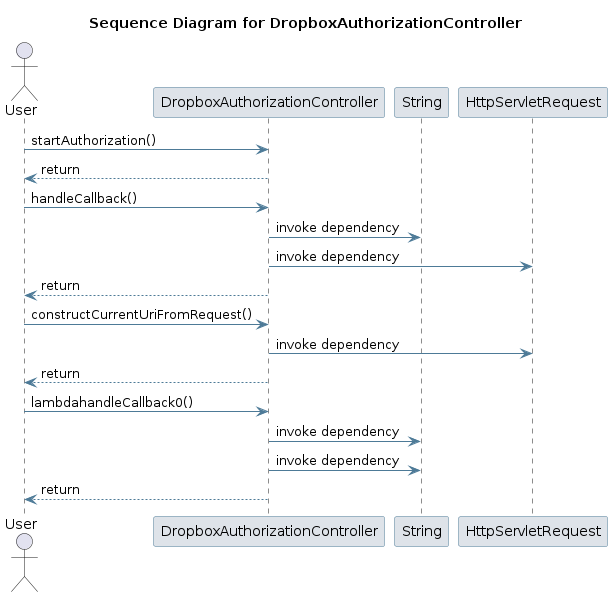Click the 'invoke dependency' label below constructCurrentUriFromRequest()
This screenshot has width=612, height=597.
coord(338,345)
